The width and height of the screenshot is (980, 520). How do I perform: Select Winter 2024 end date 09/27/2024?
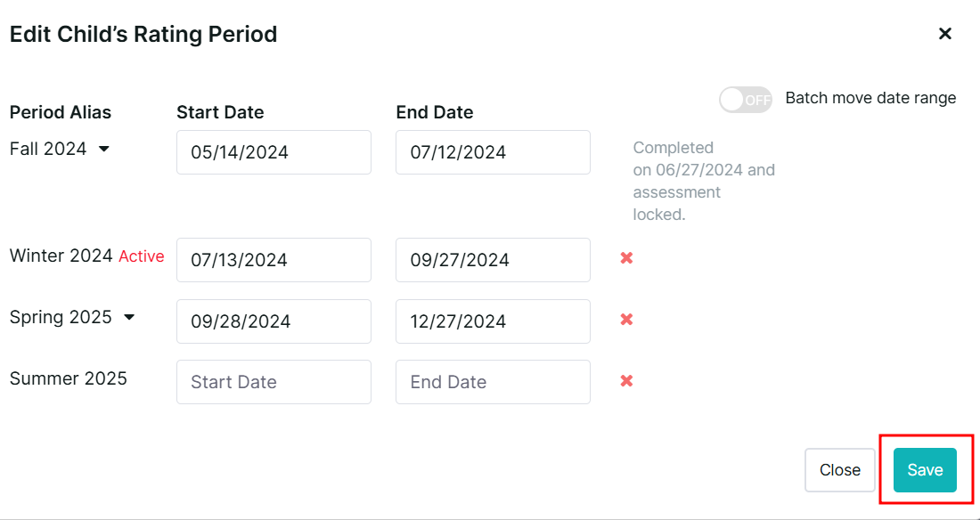(493, 260)
